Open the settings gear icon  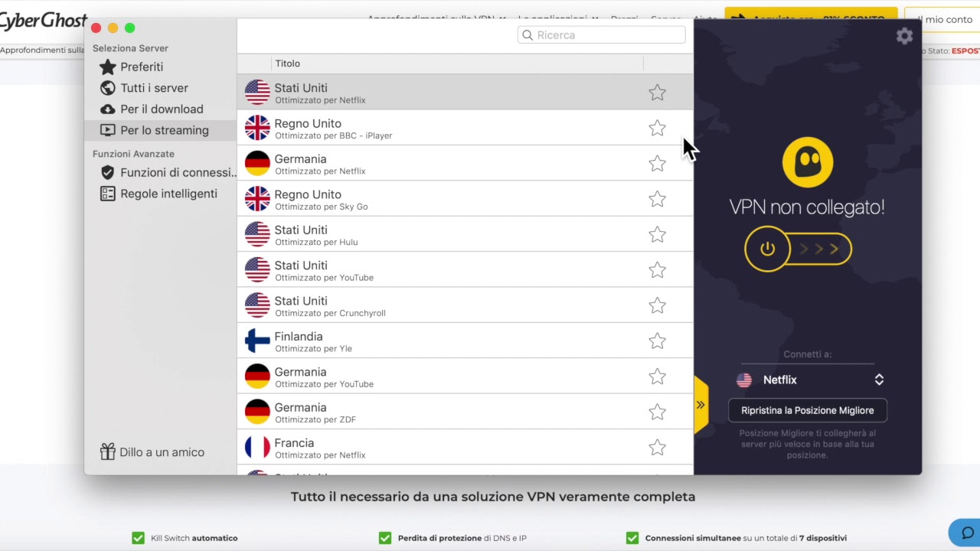coord(904,36)
